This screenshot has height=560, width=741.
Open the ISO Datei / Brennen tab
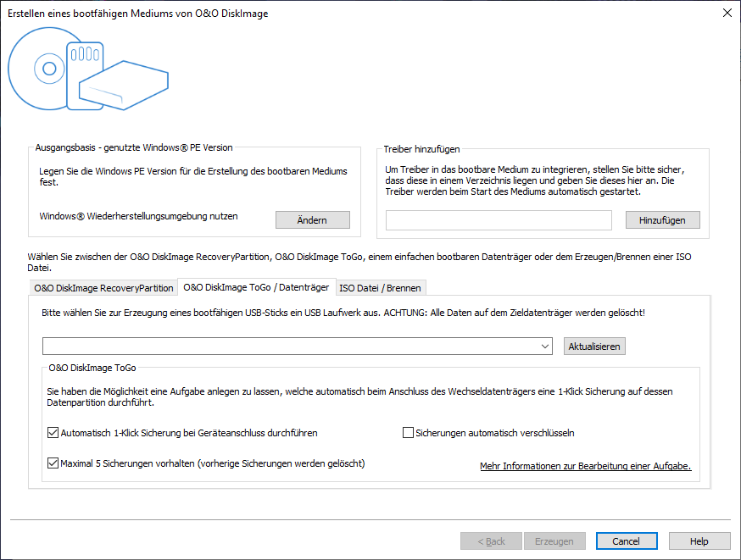coord(380,288)
